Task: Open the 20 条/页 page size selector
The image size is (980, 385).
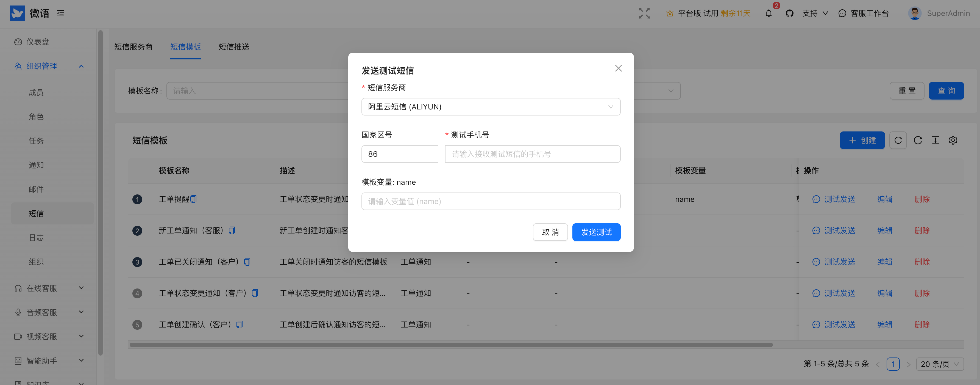Action: [x=940, y=364]
